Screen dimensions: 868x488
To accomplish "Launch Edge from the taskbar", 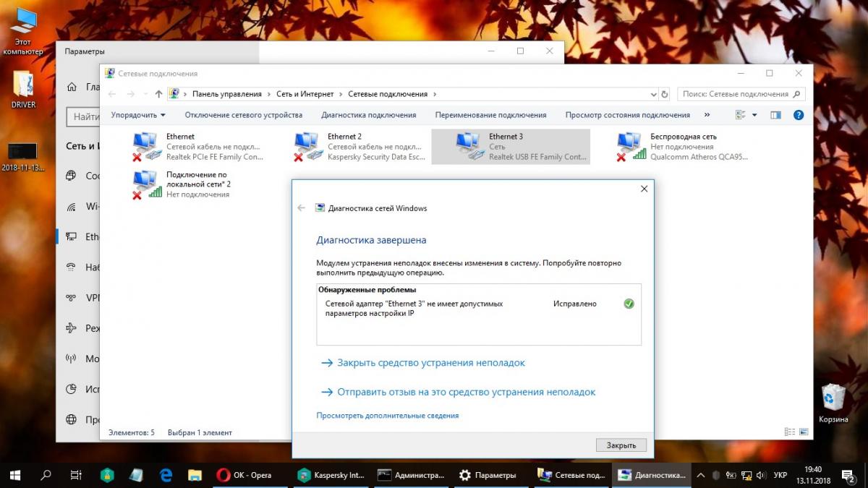I will point(166,475).
